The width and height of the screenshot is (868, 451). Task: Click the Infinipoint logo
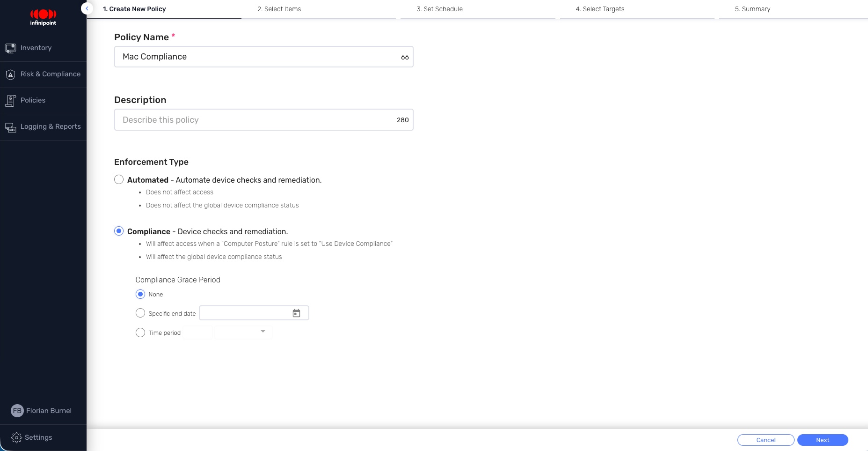click(43, 17)
